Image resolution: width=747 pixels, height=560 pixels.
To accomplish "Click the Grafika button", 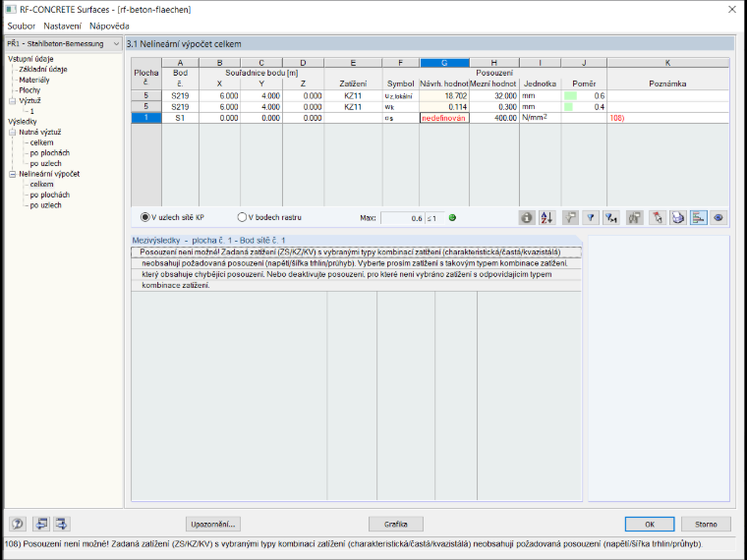I will (396, 525).
